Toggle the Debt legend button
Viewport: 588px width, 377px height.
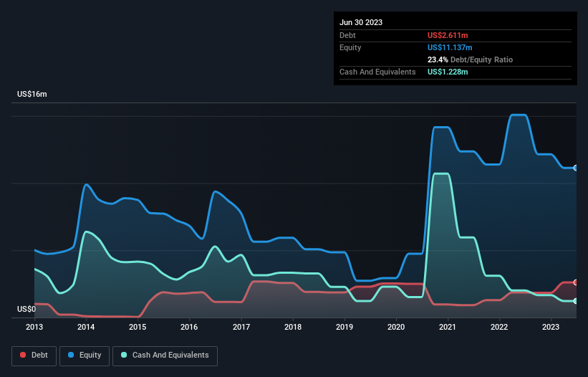click(34, 355)
